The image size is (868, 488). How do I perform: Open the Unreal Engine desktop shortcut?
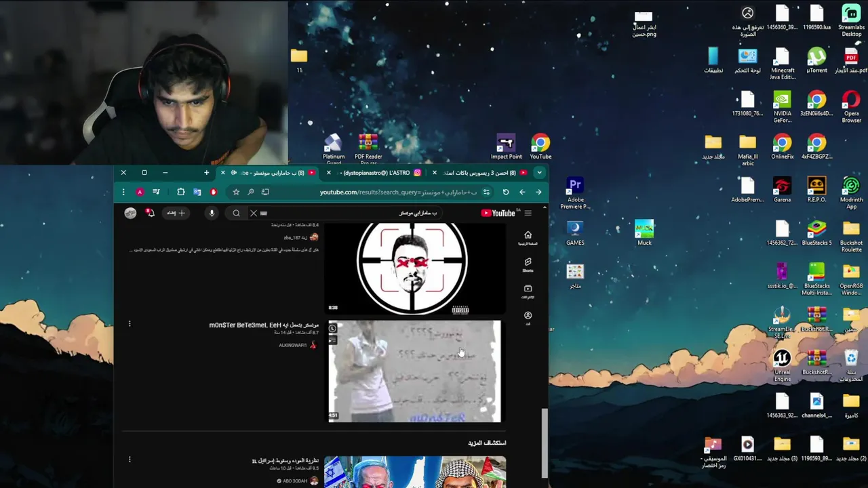(782, 366)
